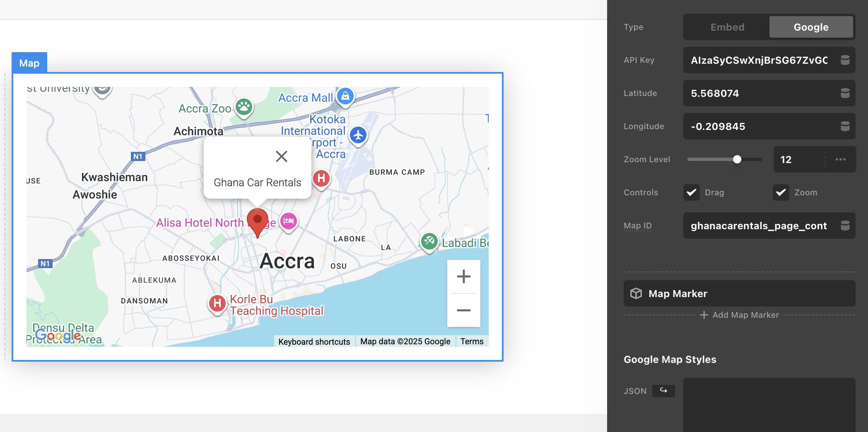This screenshot has height=432, width=868.
Task: Click the Google Map Styles JSON textarea
Action: pos(769,405)
